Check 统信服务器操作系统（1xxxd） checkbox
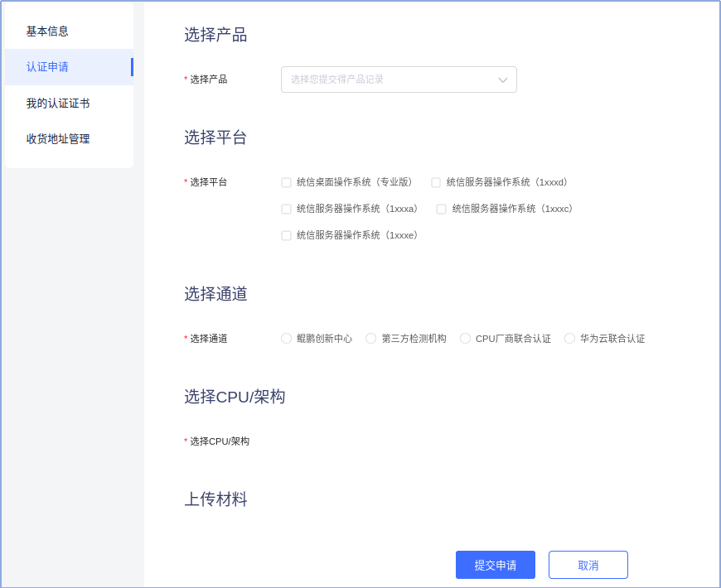721x588 pixels. pos(435,183)
